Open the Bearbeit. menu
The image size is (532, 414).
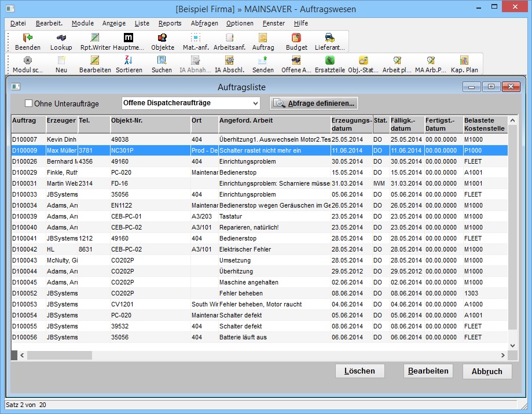[49, 23]
